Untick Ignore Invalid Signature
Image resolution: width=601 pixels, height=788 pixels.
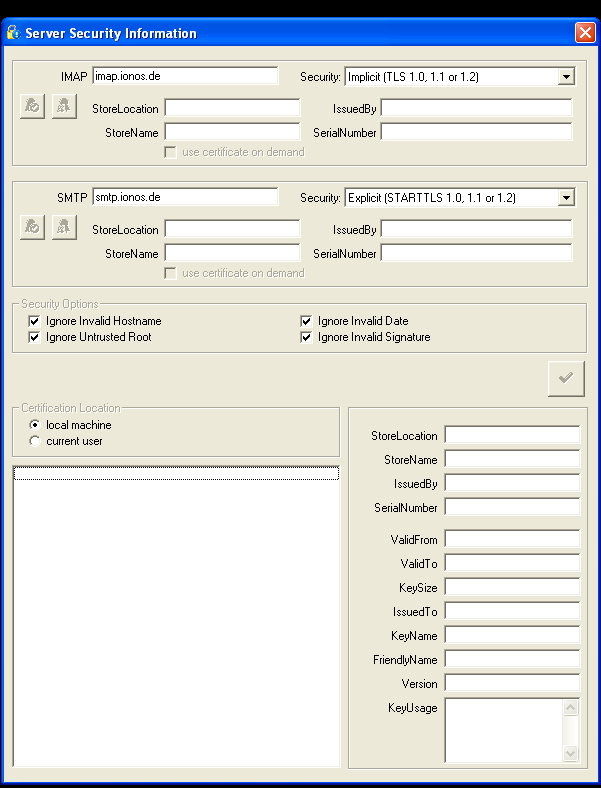click(x=307, y=337)
